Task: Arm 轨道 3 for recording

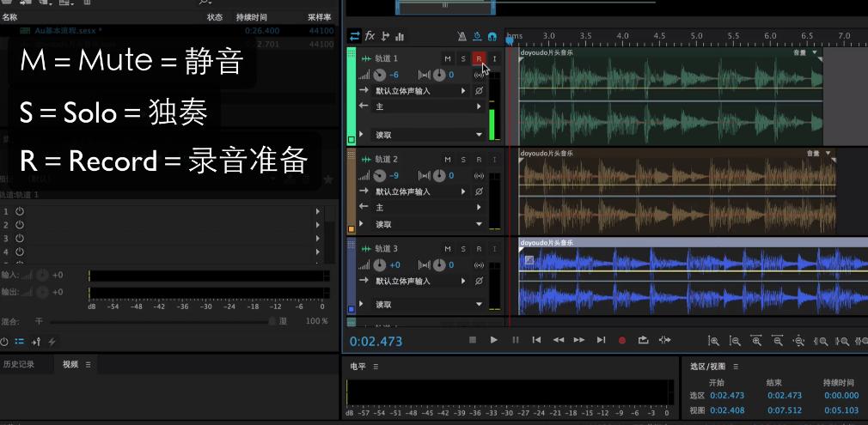Action: pos(479,249)
